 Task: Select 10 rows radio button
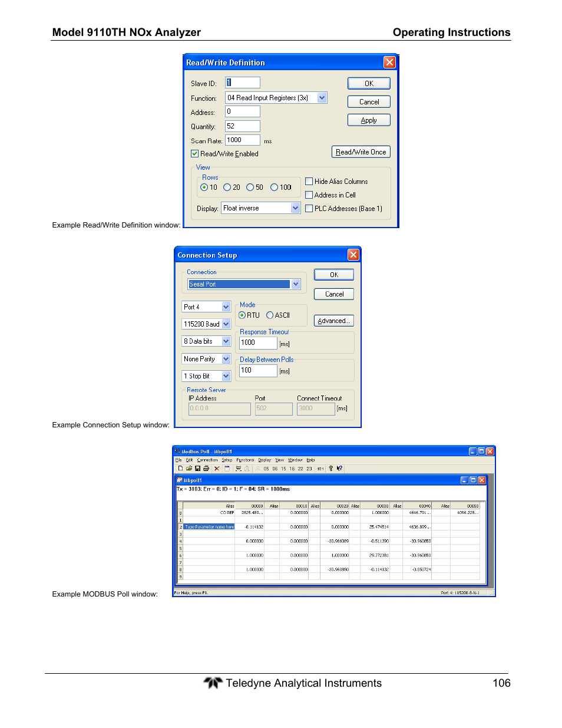point(204,187)
